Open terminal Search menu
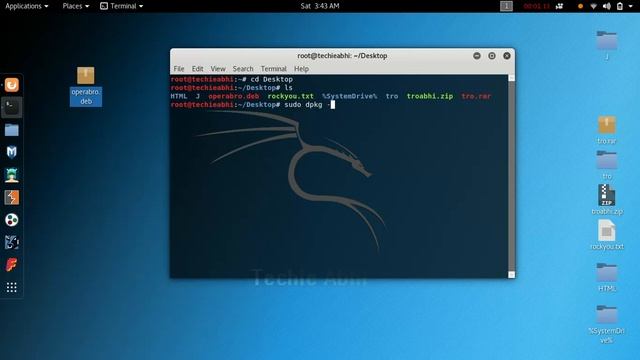Viewport: 640px width, 360px height. click(x=243, y=69)
